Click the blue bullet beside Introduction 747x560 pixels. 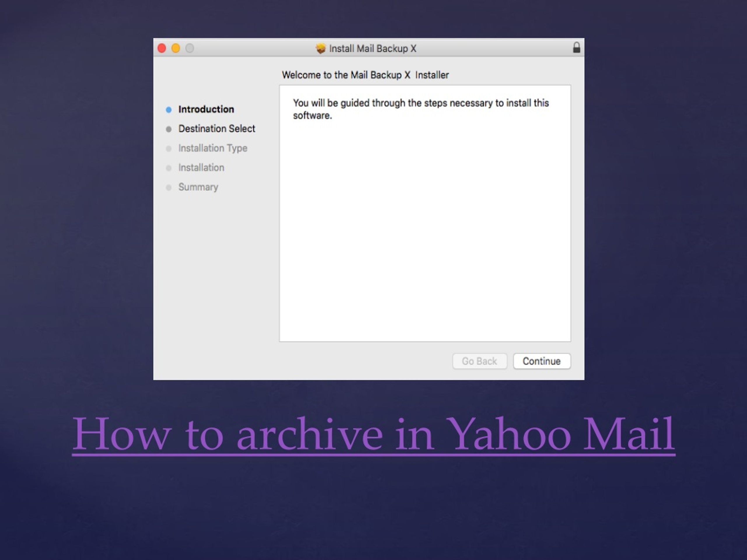point(169,110)
